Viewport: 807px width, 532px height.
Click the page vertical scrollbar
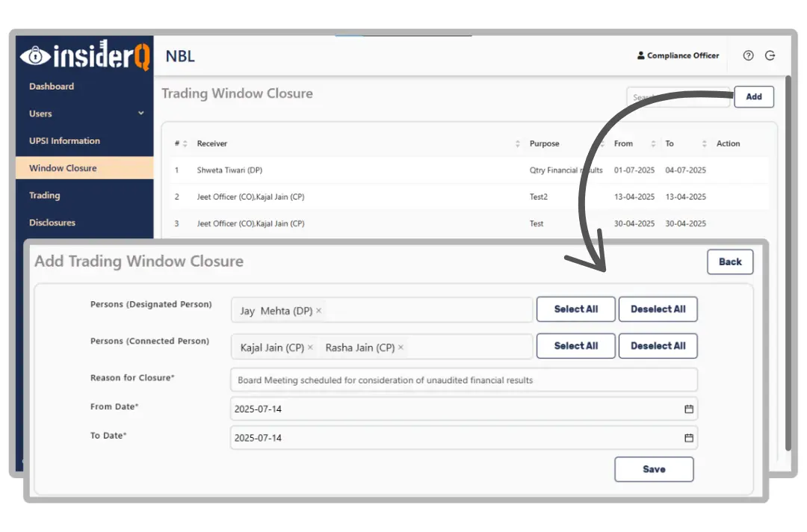[x=788, y=263]
